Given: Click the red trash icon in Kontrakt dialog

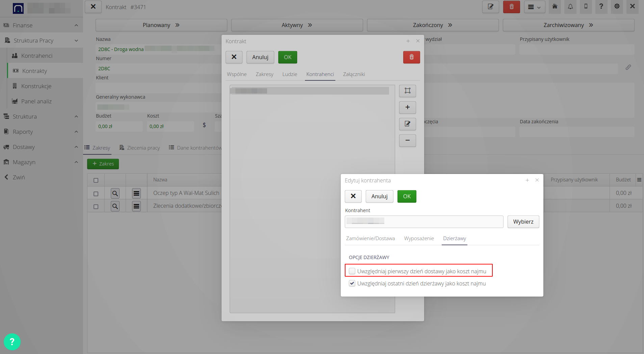Looking at the screenshot, I should point(411,57).
